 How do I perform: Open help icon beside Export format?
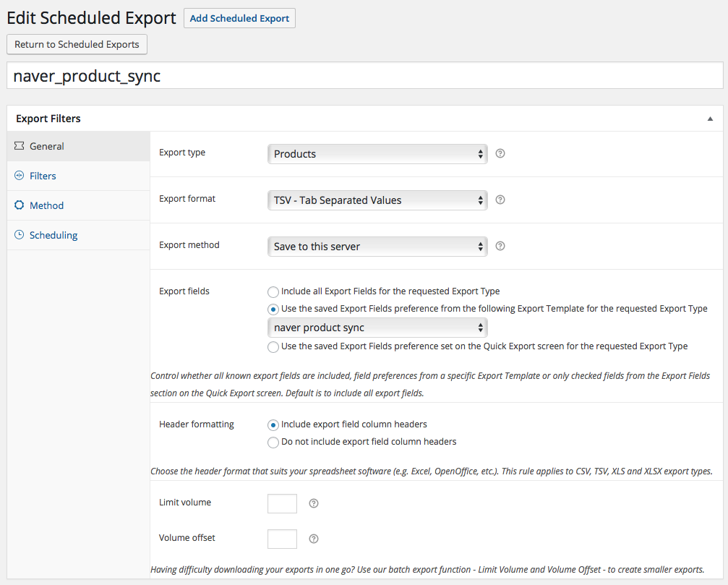[500, 200]
